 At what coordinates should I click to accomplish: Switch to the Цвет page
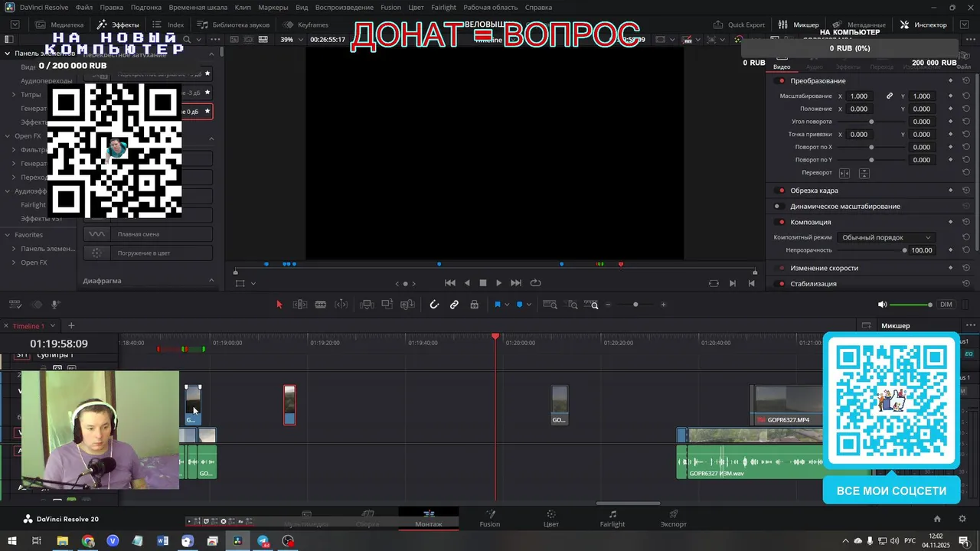[x=551, y=519]
